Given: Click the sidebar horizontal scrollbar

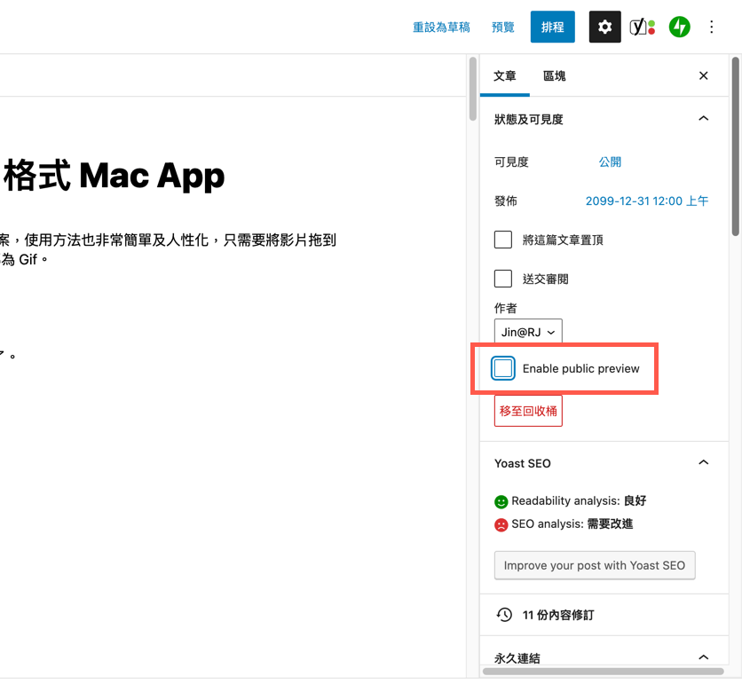Looking at the screenshot, I should [603, 672].
